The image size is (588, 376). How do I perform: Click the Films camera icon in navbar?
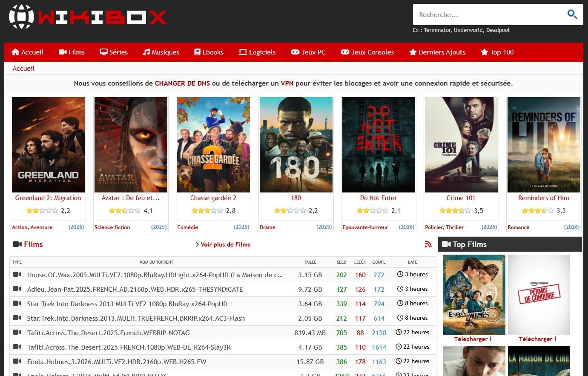pyautogui.click(x=63, y=52)
